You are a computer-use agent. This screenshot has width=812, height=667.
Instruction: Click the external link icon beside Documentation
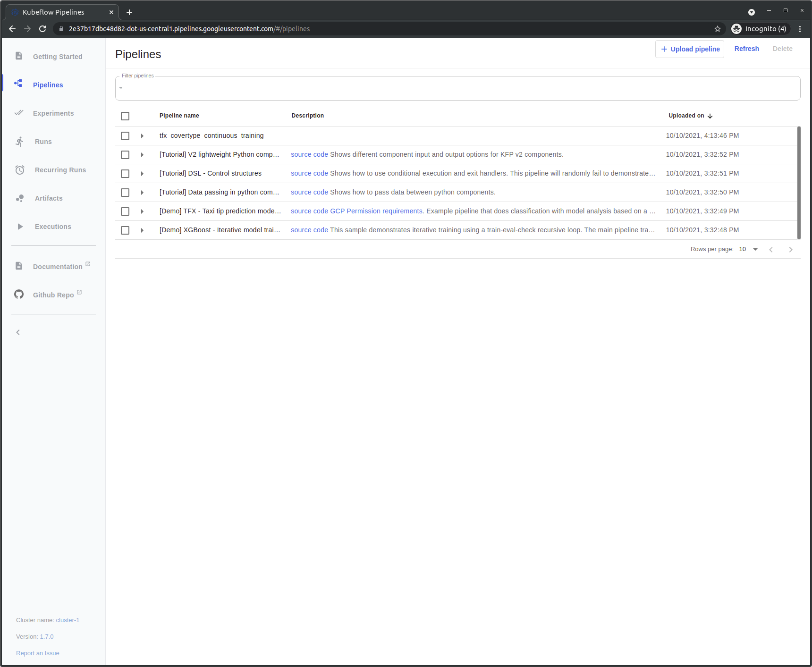[x=88, y=264]
